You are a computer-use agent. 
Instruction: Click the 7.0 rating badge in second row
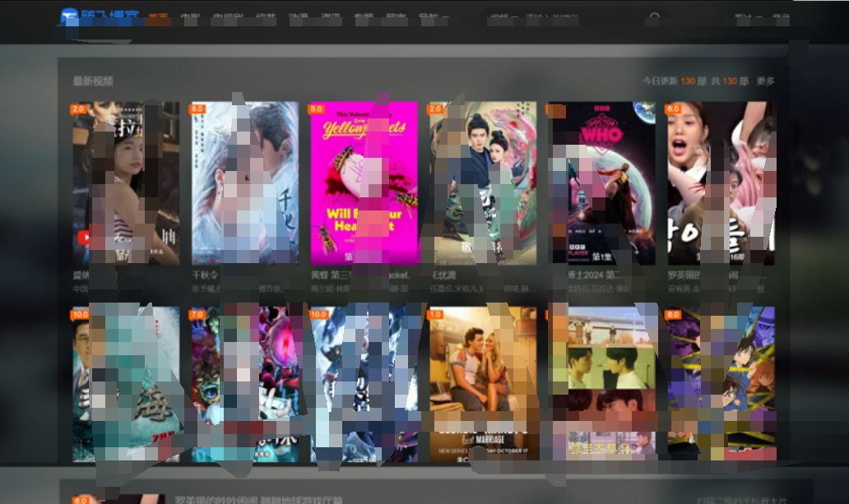tap(198, 314)
